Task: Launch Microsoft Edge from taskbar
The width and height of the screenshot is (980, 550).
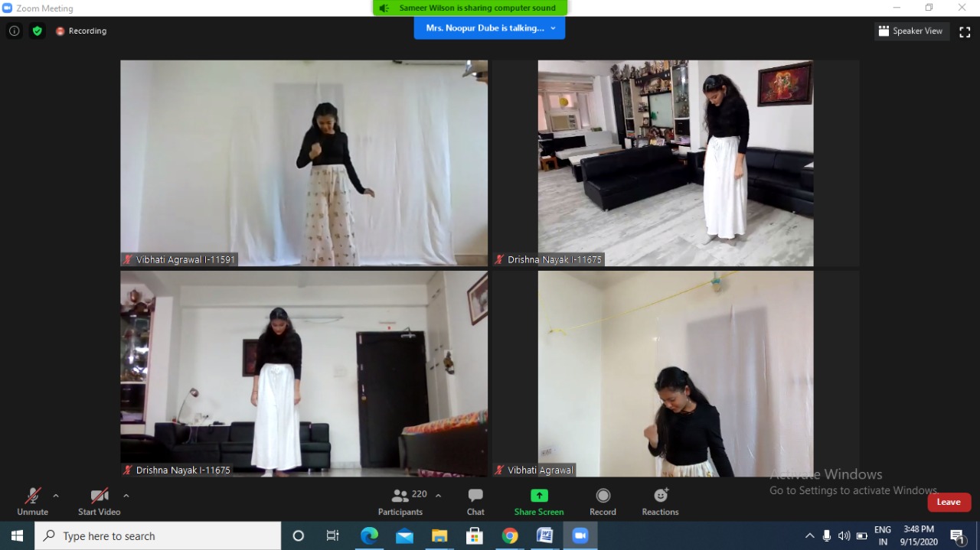Action: coord(369,535)
